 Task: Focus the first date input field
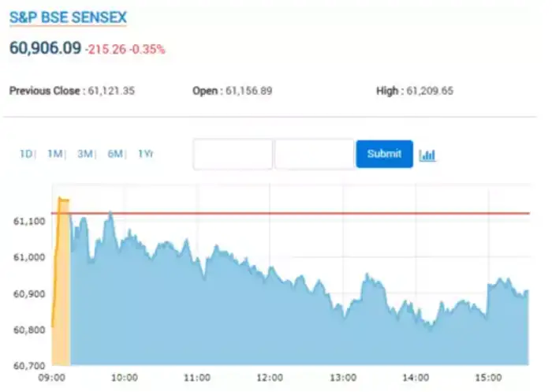(233, 154)
